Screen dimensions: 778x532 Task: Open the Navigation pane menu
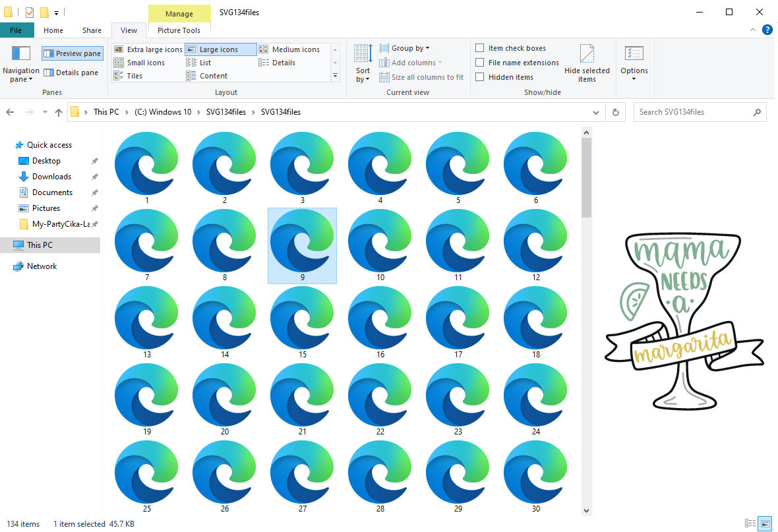pyautogui.click(x=21, y=65)
